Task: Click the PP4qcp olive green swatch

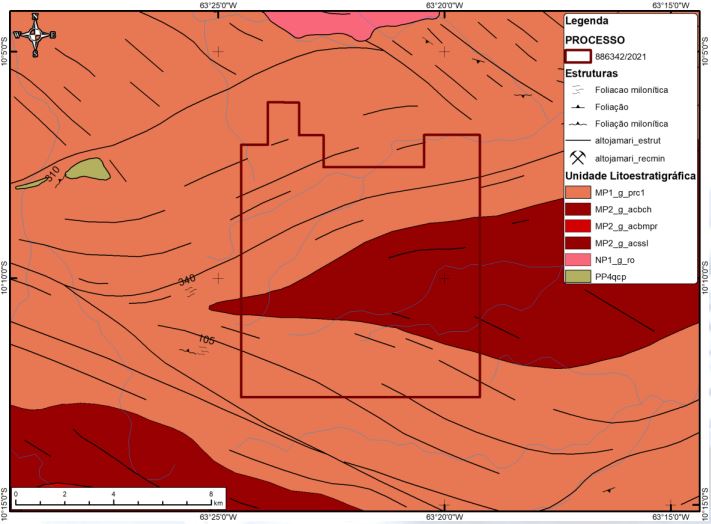Action: [x=578, y=275]
